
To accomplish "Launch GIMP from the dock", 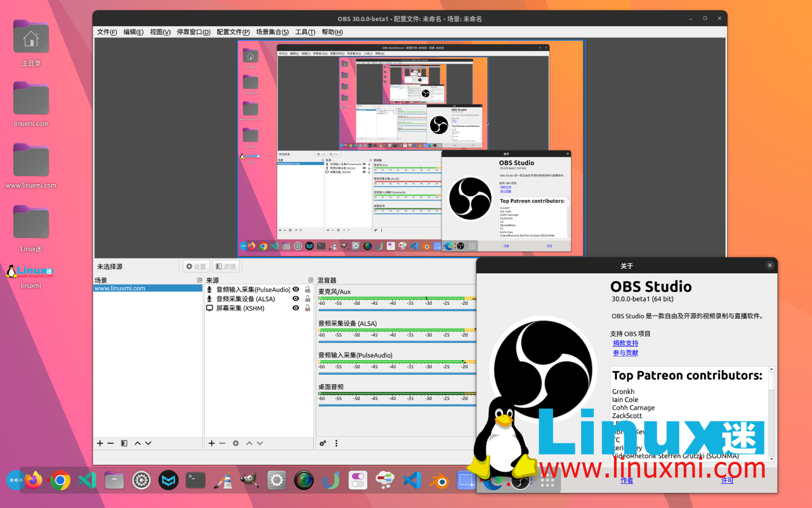I will 249,481.
